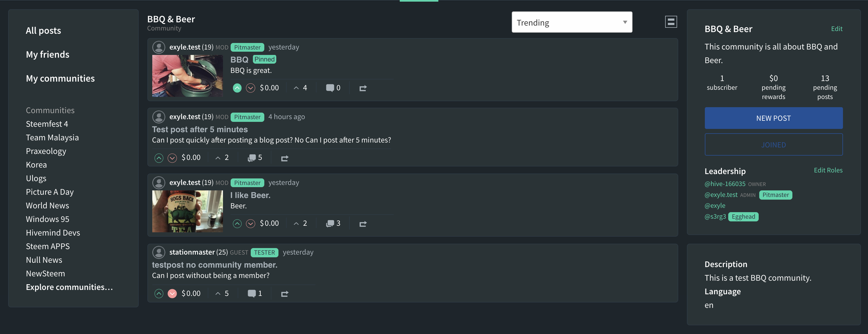Upvote the I like Beer post

(x=237, y=224)
